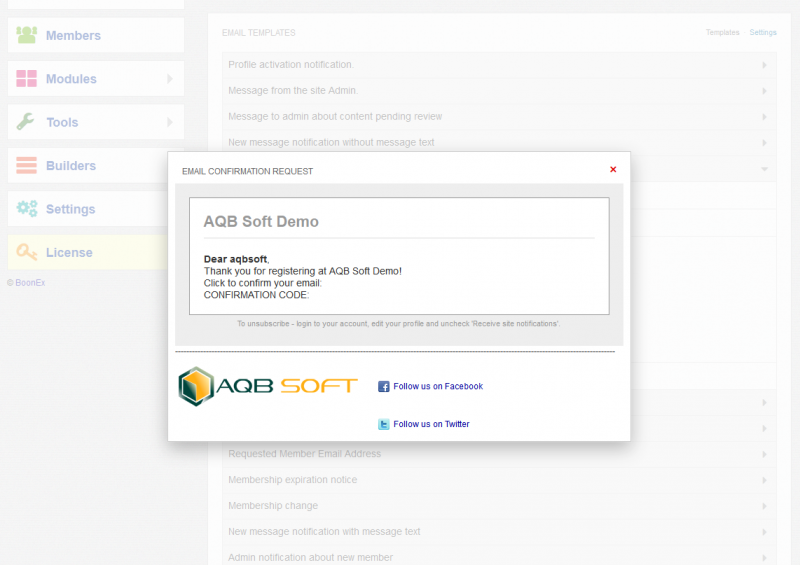
Task: Click the unsubscribe instructions text
Action: pos(398,324)
